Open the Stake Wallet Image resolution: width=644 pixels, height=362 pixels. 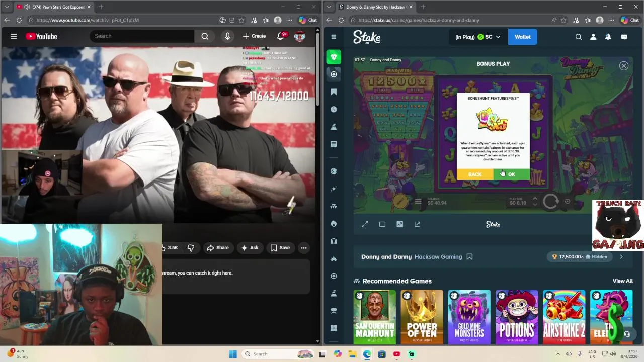click(x=522, y=37)
